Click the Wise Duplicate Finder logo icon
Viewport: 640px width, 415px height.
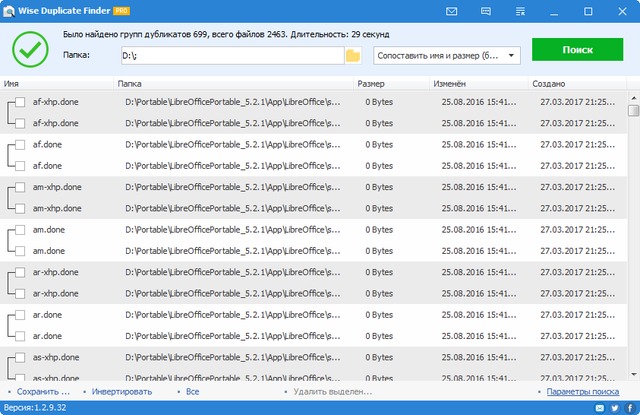[x=10, y=11]
